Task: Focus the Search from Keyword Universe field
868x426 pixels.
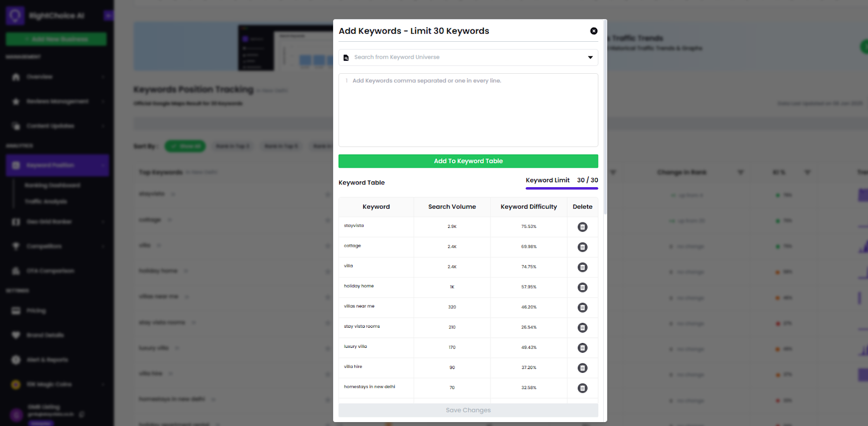Action: click(x=468, y=58)
